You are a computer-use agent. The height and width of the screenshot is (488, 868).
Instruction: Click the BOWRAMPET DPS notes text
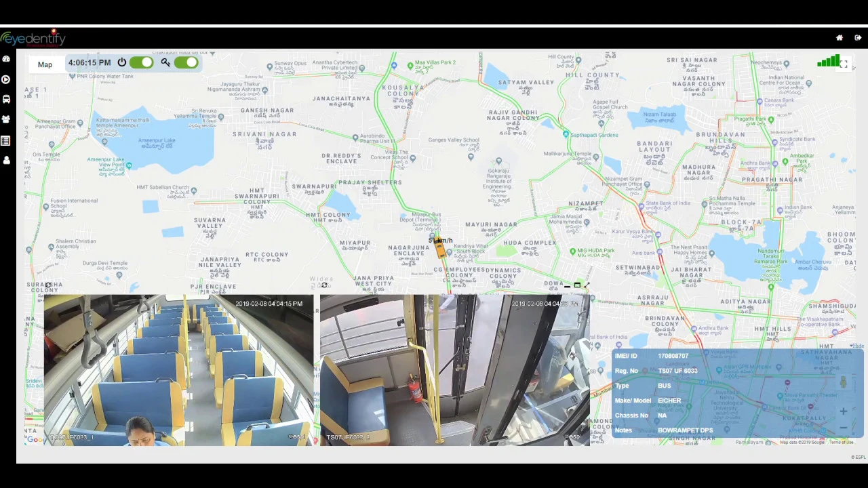tap(685, 430)
